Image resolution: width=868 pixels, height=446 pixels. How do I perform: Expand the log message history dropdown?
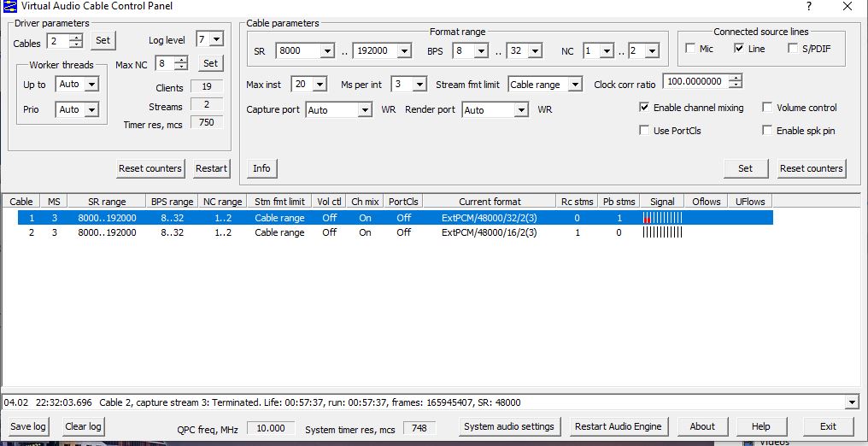tap(852, 402)
